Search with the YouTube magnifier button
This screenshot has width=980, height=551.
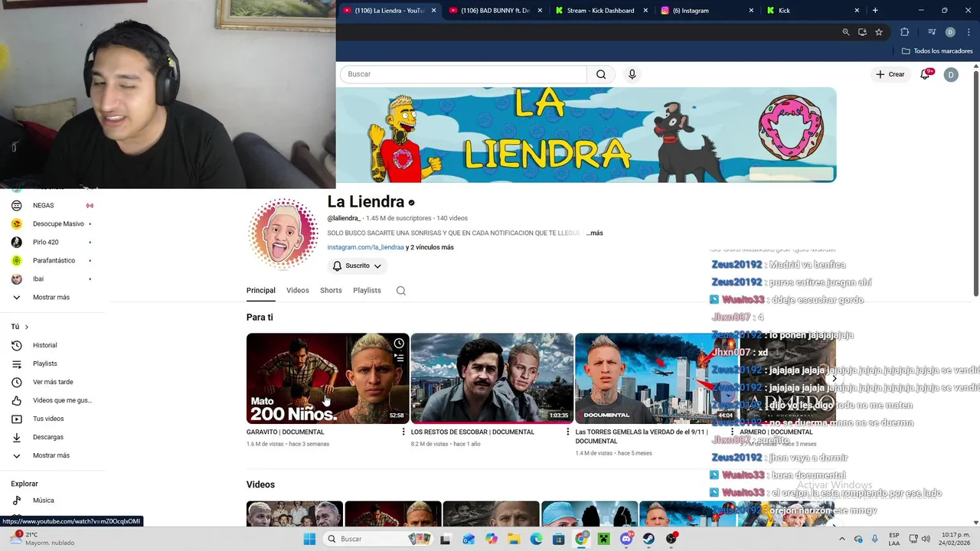601,74
